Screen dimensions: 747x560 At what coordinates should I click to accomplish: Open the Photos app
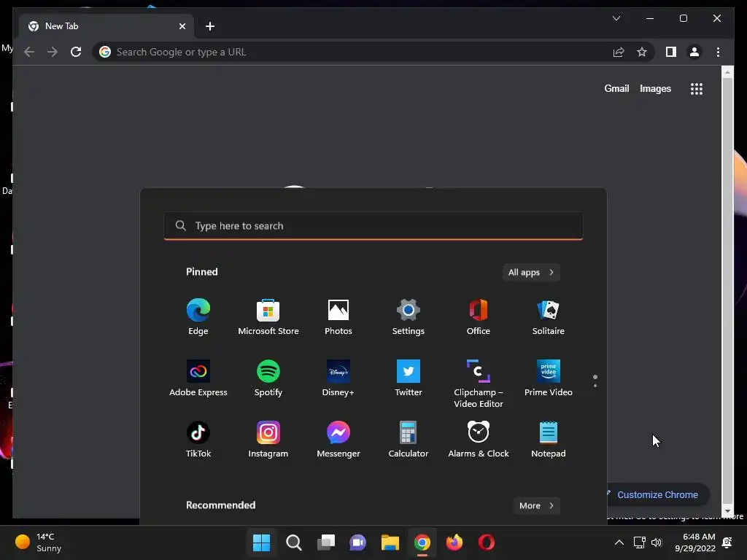click(x=338, y=317)
